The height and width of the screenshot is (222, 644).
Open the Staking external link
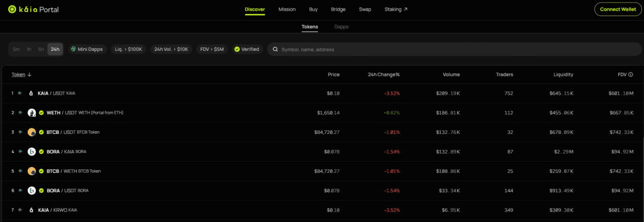396,9
